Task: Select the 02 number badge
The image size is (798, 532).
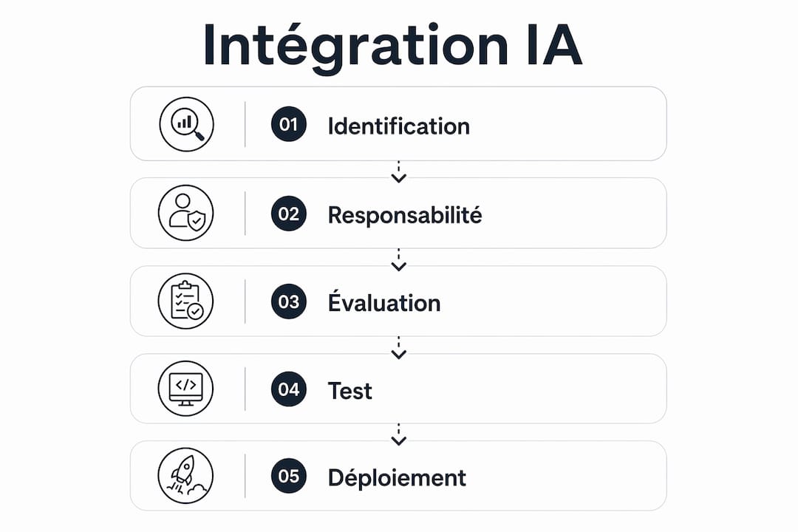Action: point(289,214)
